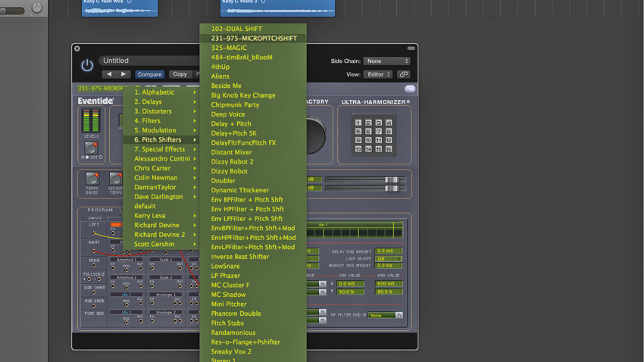
Task: Open the Side Chain dropdown
Action: 386,61
